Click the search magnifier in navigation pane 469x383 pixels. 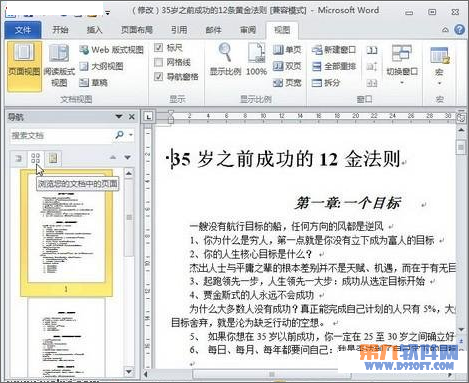[119, 135]
